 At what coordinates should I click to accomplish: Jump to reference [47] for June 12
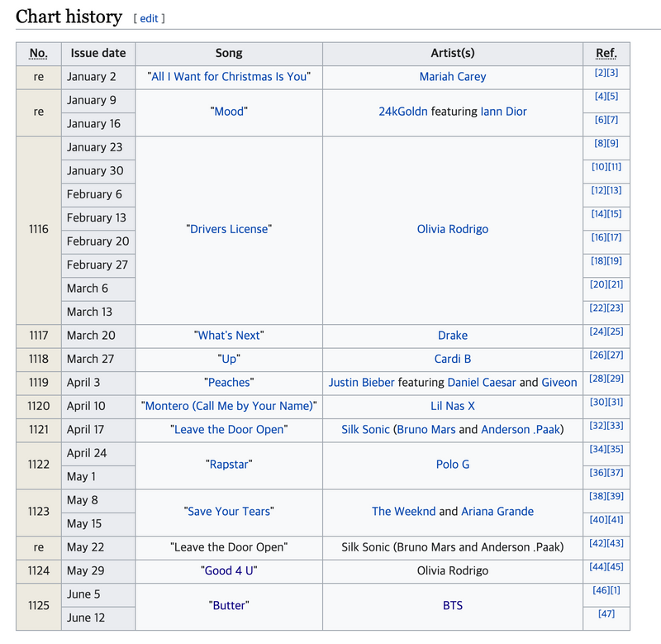coord(606,613)
